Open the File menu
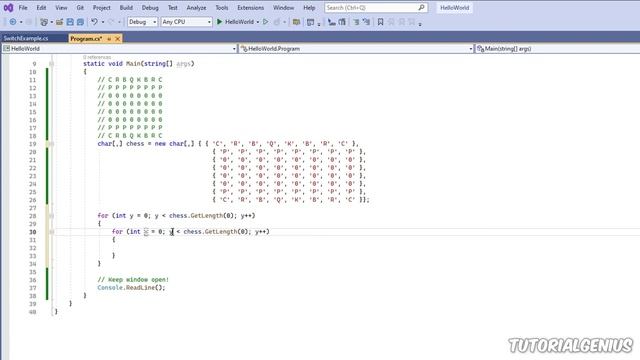640x360 pixels. click(x=23, y=8)
